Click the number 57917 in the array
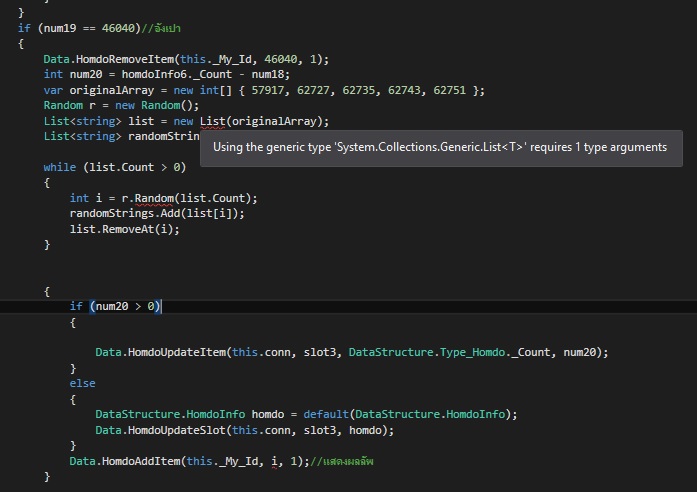The width and height of the screenshot is (697, 492). point(268,90)
